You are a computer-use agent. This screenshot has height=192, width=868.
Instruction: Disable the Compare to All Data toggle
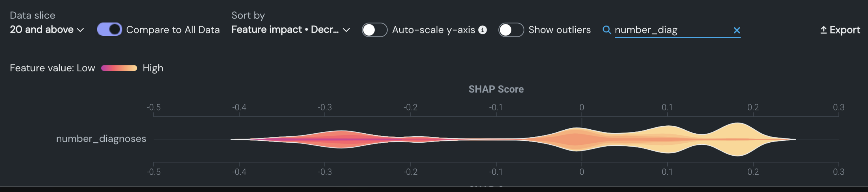pyautogui.click(x=110, y=30)
